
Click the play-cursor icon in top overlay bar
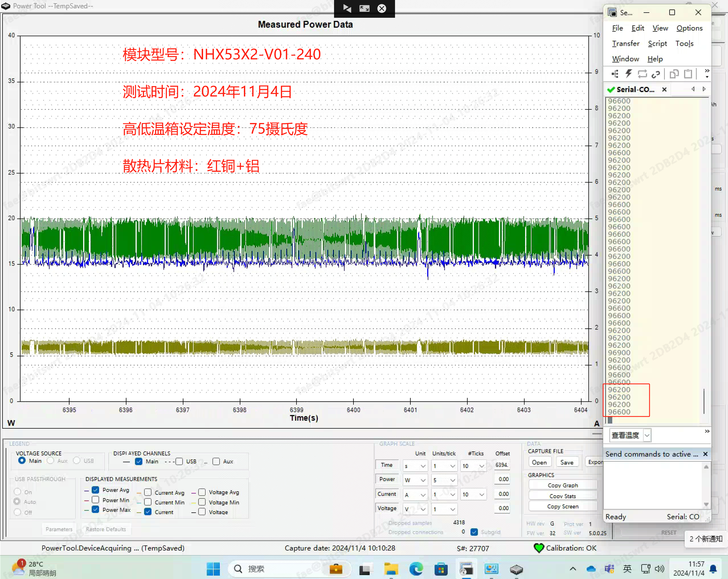tap(347, 8)
